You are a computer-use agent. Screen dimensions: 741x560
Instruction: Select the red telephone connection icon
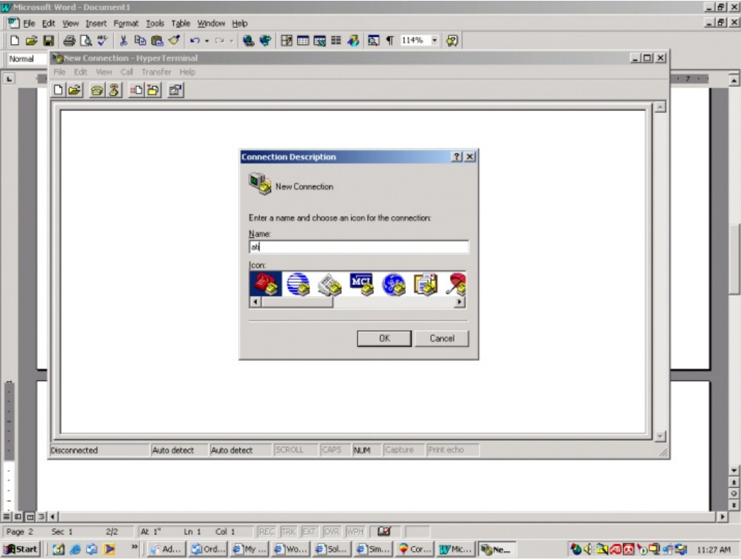pos(266,284)
